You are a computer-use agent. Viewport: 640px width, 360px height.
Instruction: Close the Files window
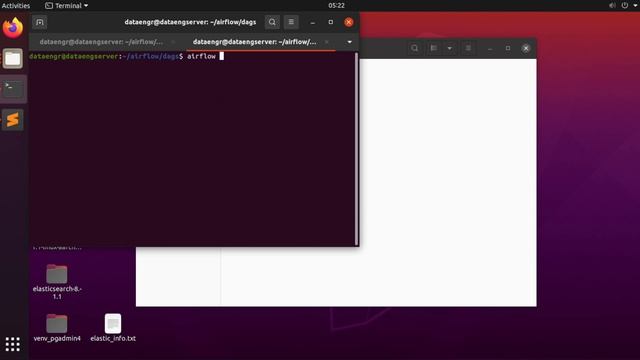click(526, 48)
